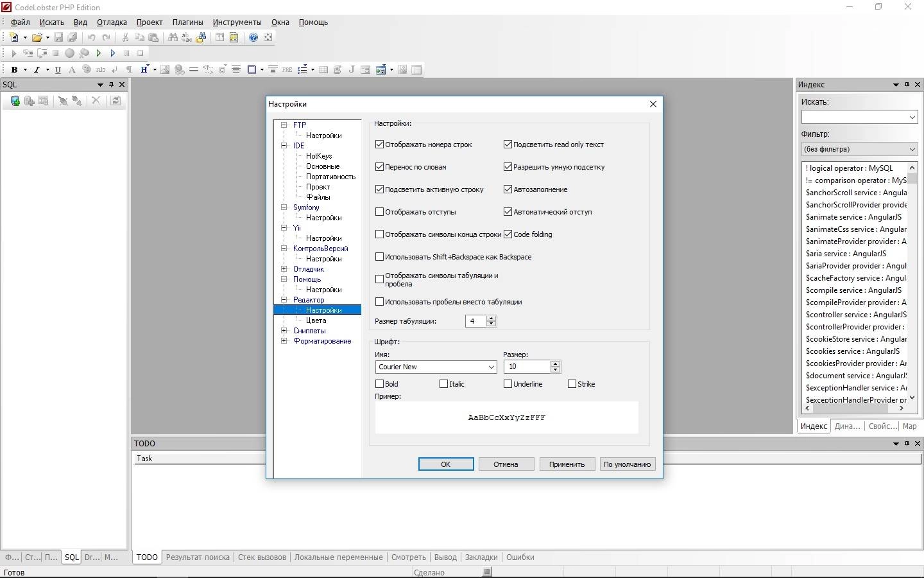Open the Файл menu
The height and width of the screenshot is (578, 924).
click(x=20, y=22)
